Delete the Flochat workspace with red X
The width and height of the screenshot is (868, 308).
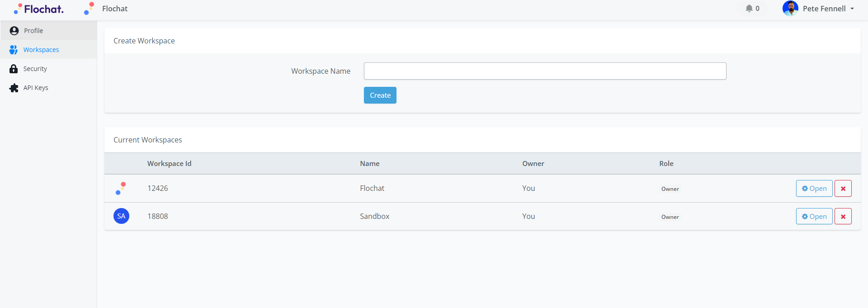point(843,189)
